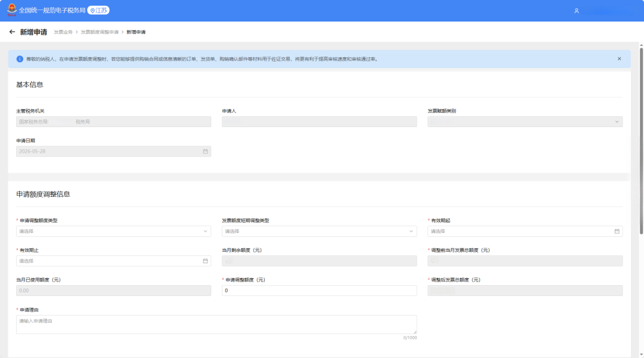Screen dimensions: 644x358
Task: Click the page vertical scrollbar thumb
Action: coord(641,141)
